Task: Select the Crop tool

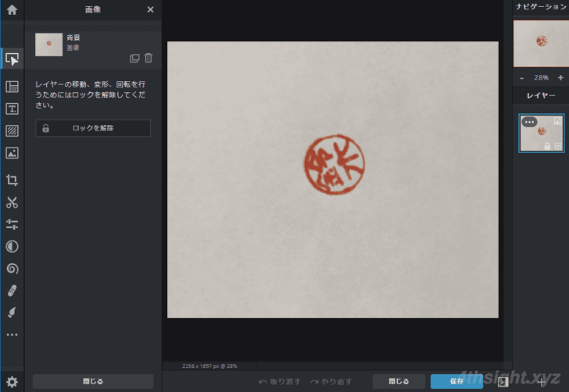Action: point(12,180)
